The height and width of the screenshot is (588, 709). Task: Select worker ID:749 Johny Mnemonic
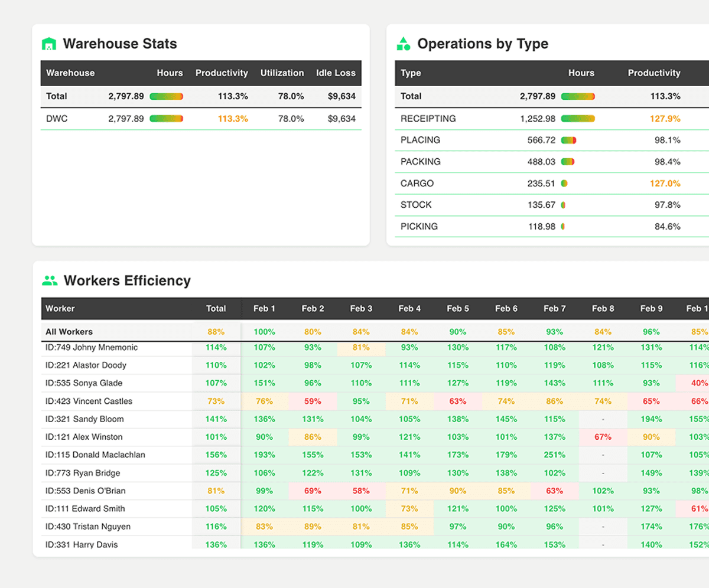92,348
